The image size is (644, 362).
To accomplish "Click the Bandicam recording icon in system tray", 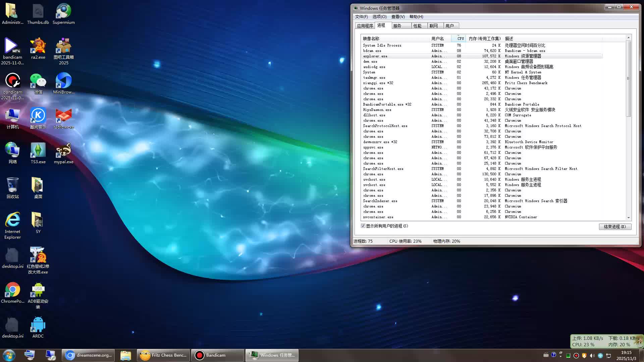I will 576,355.
